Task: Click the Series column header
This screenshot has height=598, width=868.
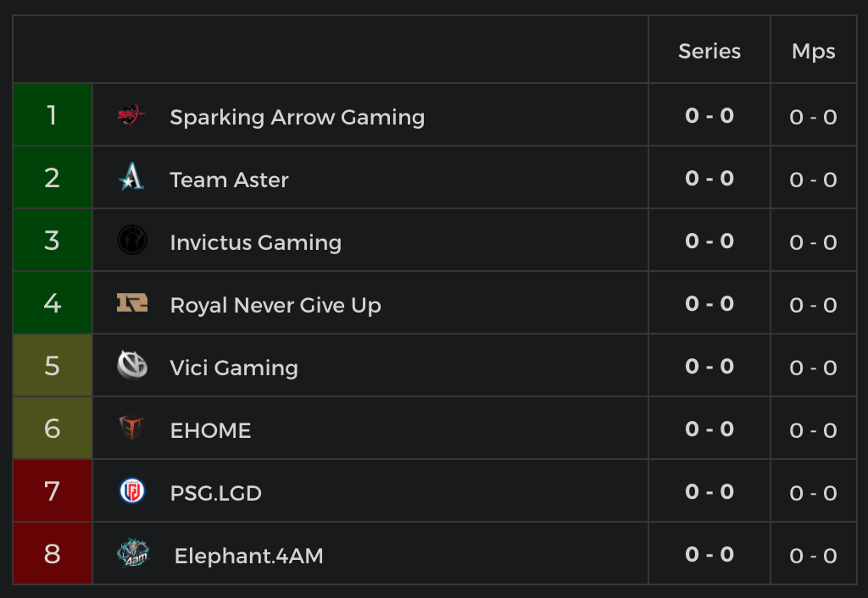Action: 709,51
